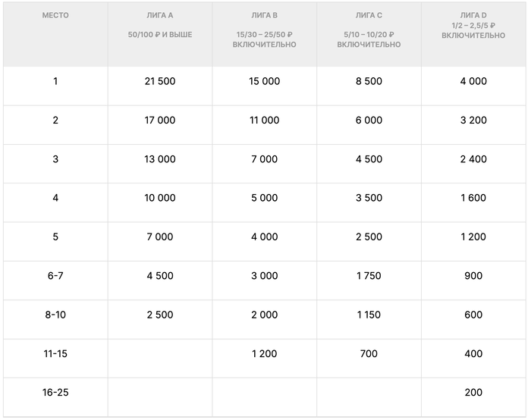Select the 16-25 place row label
The height and width of the screenshot is (420, 531).
tap(55, 393)
